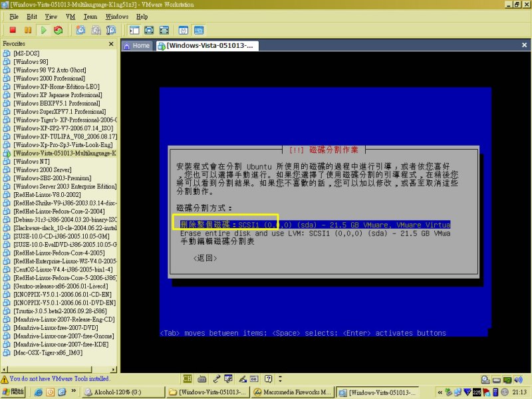Open the Windows menu

tap(117, 17)
